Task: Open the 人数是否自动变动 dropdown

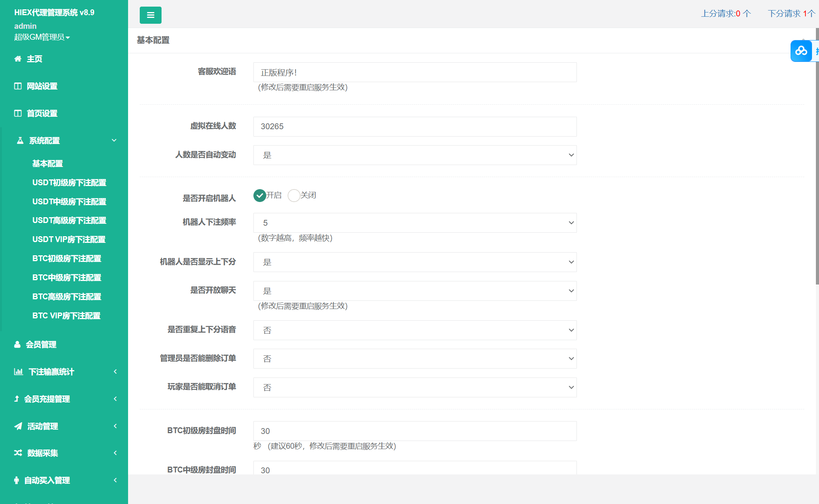Action: tap(415, 155)
